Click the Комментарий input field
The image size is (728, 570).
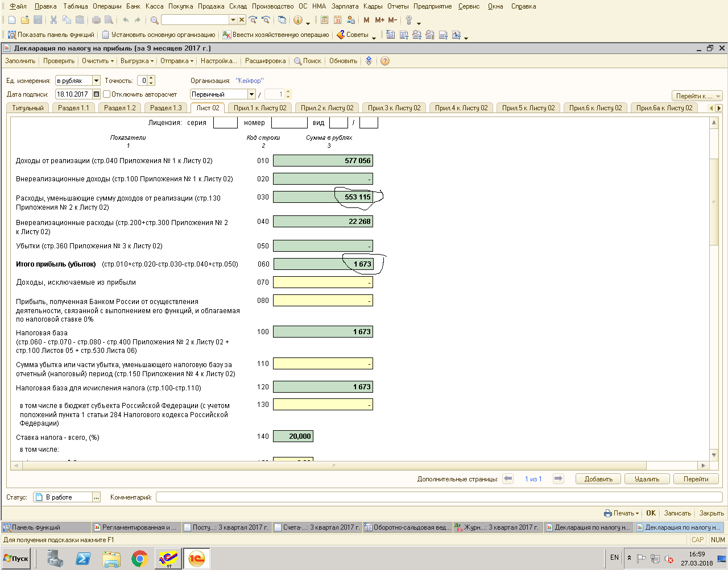[x=439, y=497]
